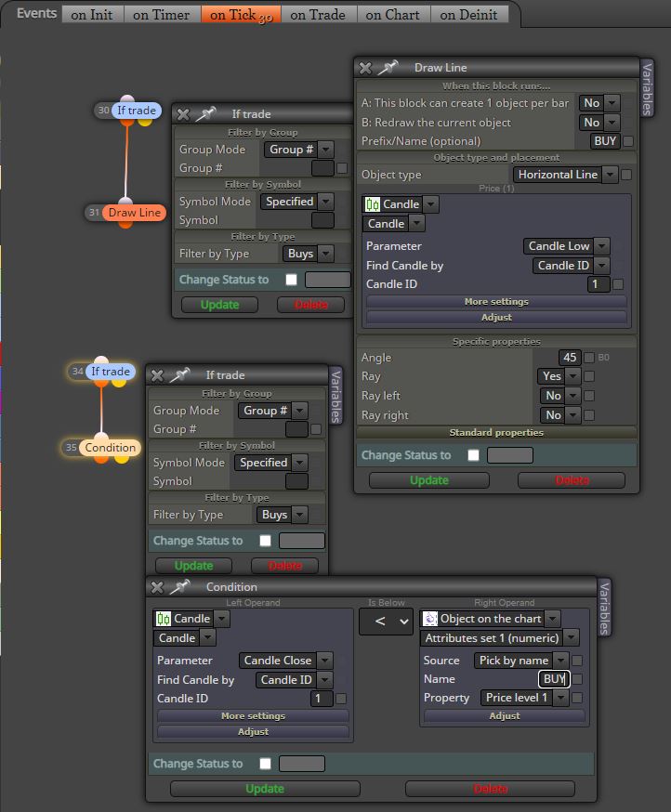Click More settings in the Draw Line panel
This screenshot has height=812, width=671.
(x=496, y=301)
